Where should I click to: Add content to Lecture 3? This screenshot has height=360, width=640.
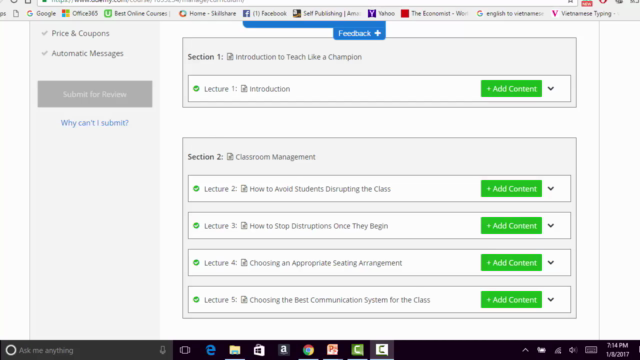(x=511, y=226)
